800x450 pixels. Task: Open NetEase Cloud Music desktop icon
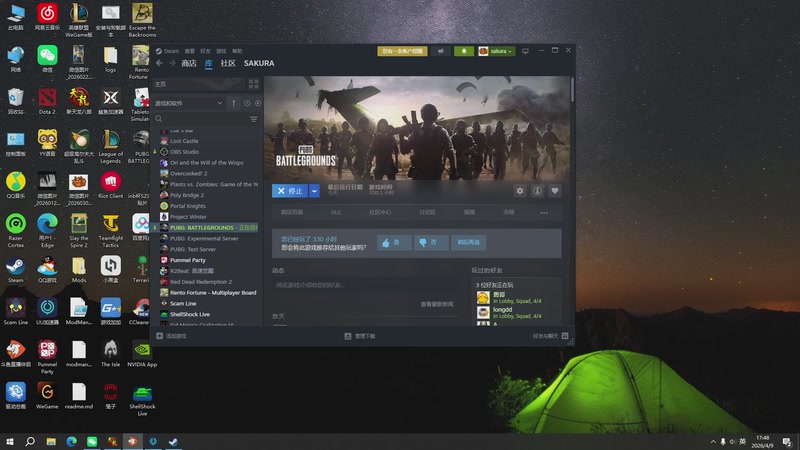point(47,17)
